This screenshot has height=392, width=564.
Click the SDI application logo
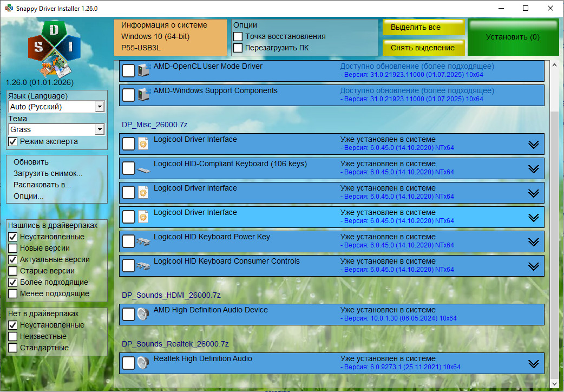54,49
